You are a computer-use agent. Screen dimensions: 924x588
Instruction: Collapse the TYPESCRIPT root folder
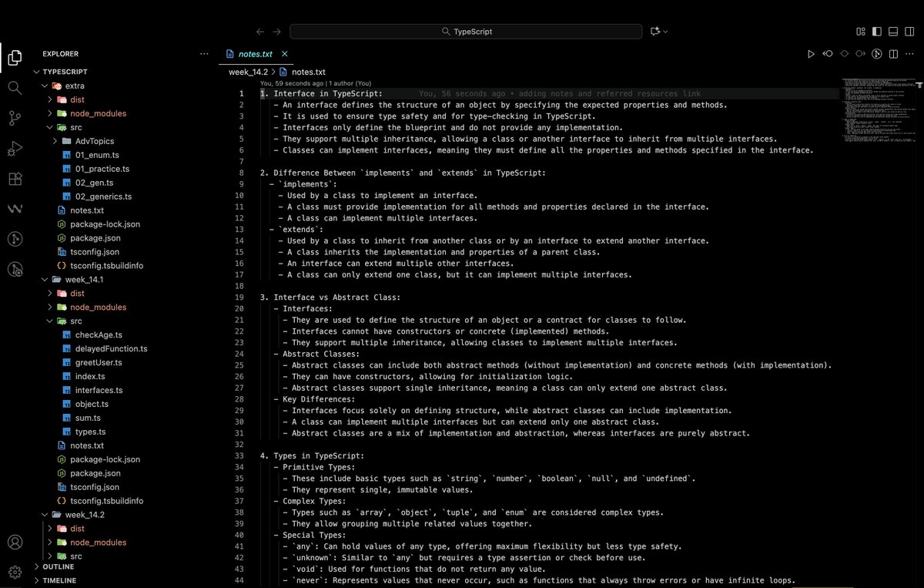coord(36,71)
